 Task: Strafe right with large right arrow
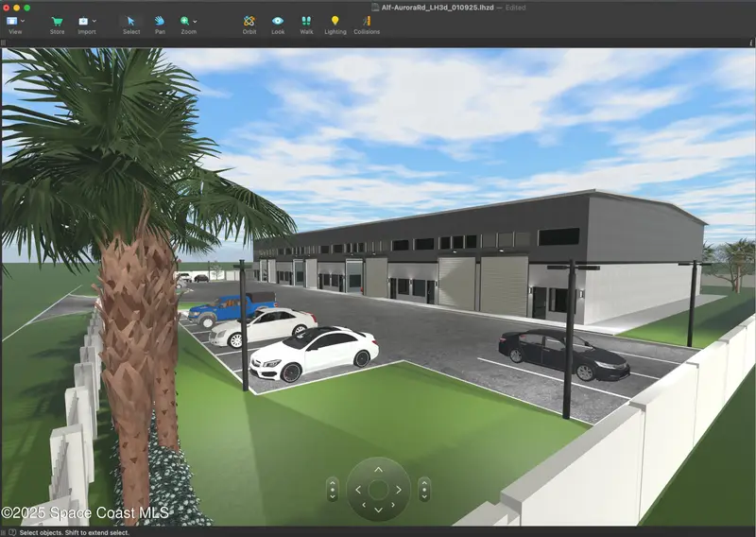[399, 490]
